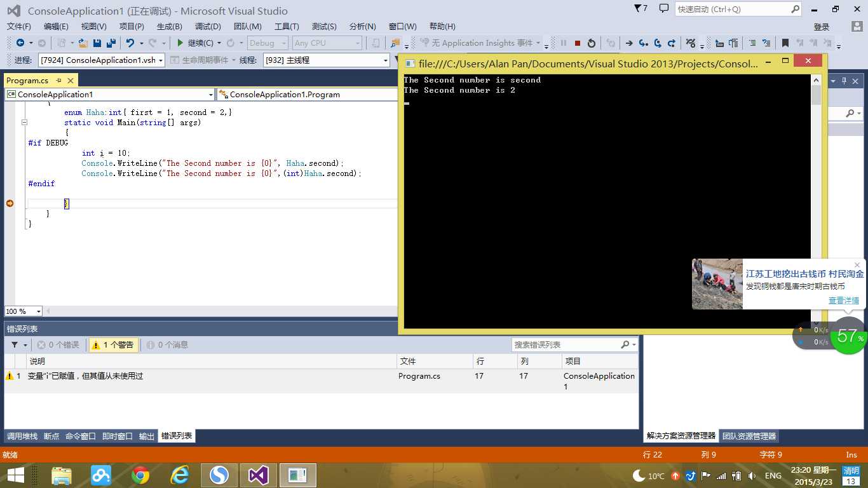Click the Step Out icon
868x488 pixels.
tap(672, 43)
